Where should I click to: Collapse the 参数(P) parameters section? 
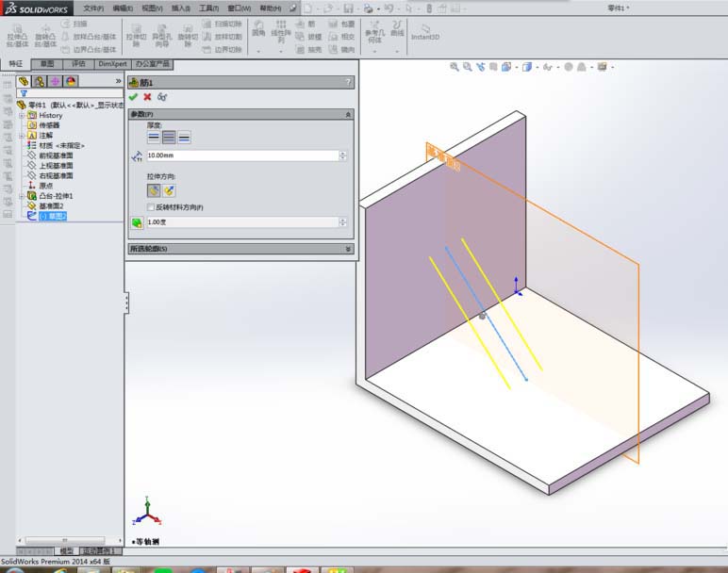348,114
